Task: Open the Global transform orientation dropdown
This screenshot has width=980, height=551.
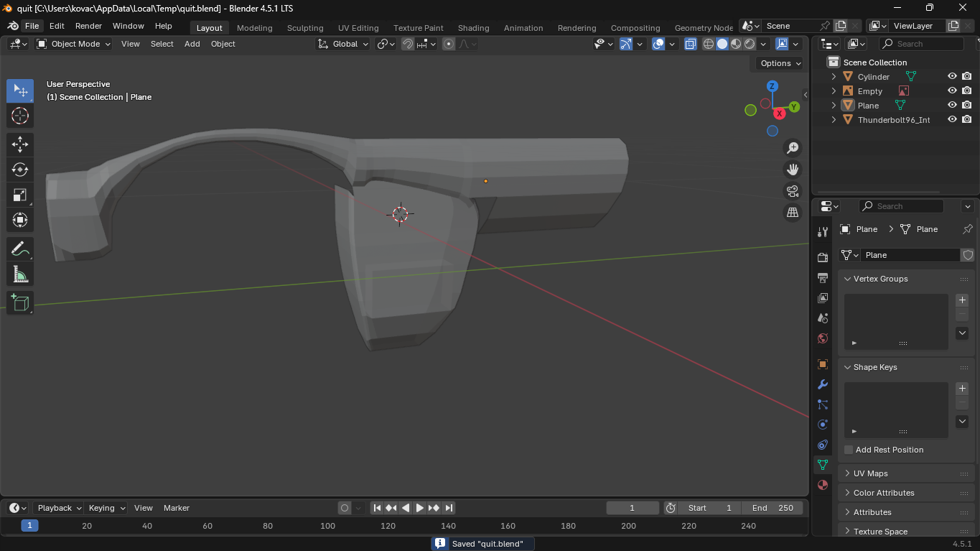Action: (343, 44)
